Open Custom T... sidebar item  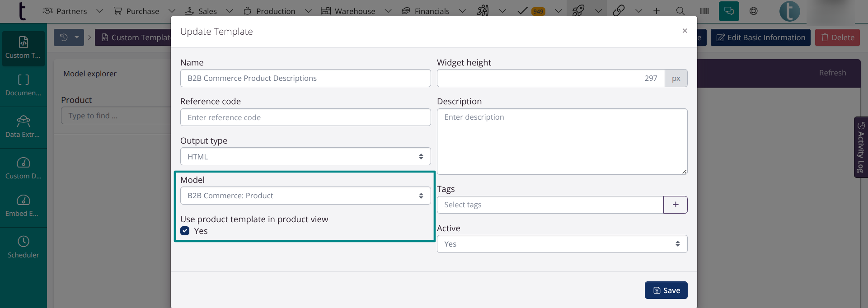point(23,48)
